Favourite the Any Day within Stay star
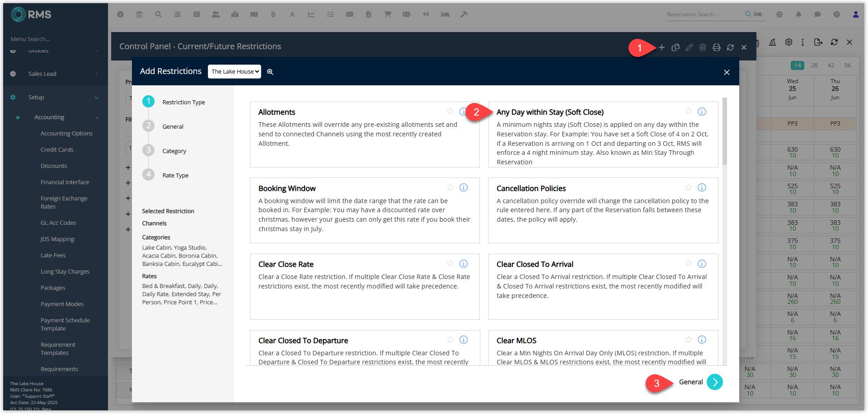Screen dimensions: 868x414 688,111
